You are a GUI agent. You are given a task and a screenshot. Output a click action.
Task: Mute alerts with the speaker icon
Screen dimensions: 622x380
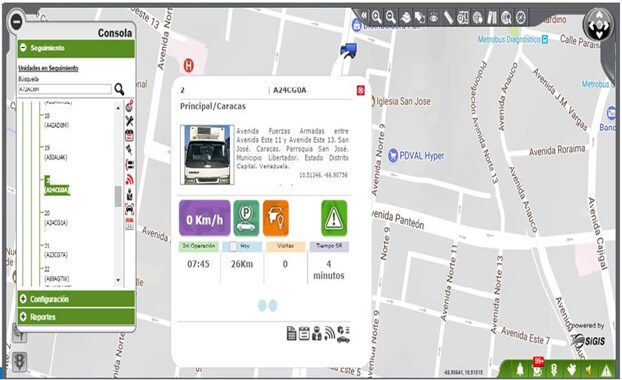pos(589,370)
